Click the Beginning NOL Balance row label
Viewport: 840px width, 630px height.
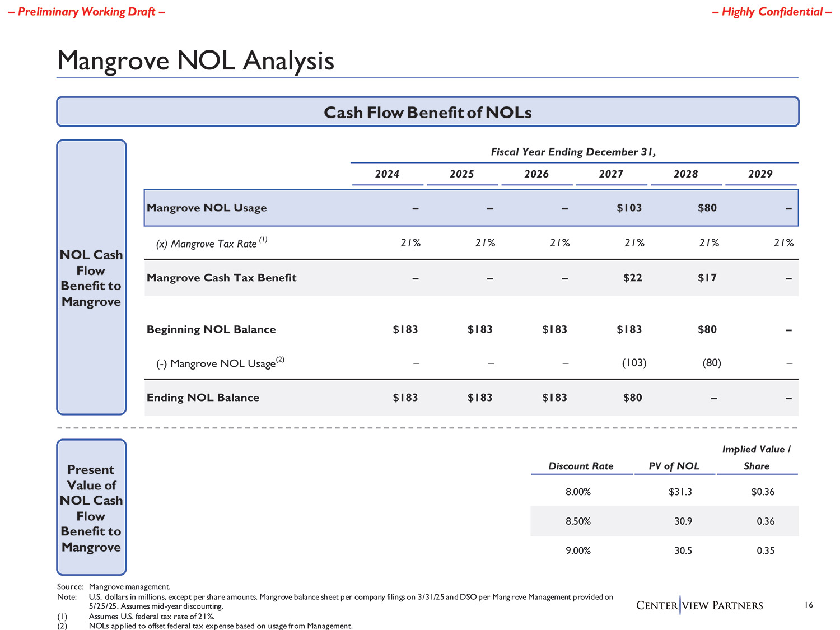[211, 329]
